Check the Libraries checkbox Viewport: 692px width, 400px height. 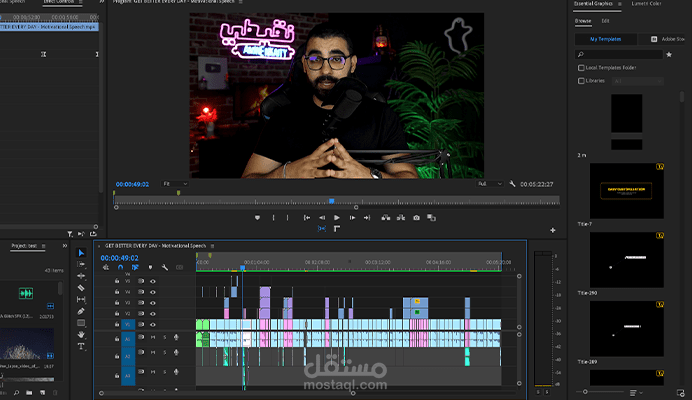coord(581,81)
